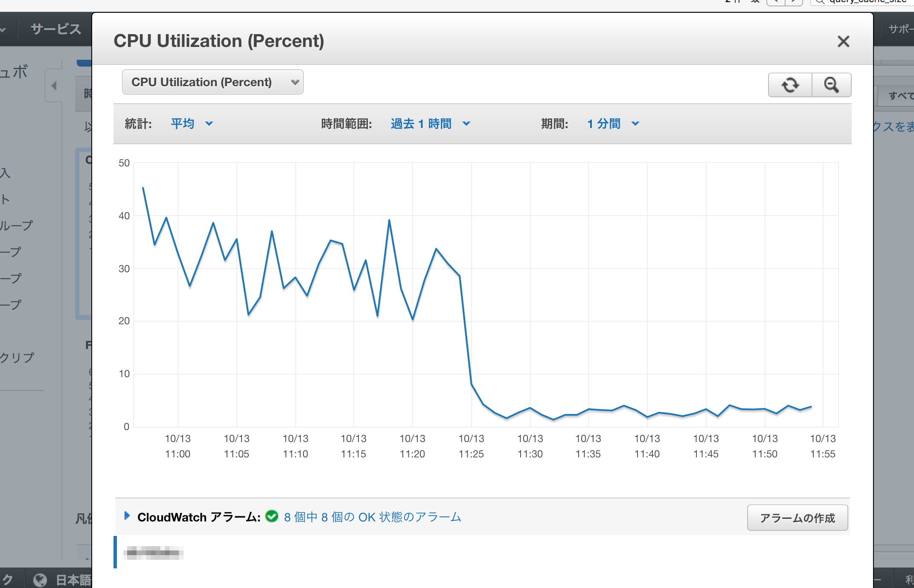Image resolution: width=914 pixels, height=588 pixels.
Task: Close the CPU Utilization dialog
Action: (843, 41)
